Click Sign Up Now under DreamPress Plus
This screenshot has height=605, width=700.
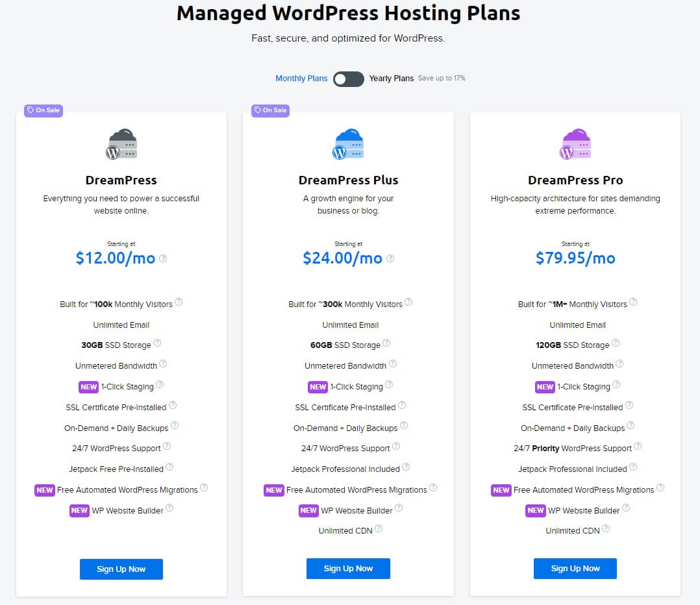point(348,569)
